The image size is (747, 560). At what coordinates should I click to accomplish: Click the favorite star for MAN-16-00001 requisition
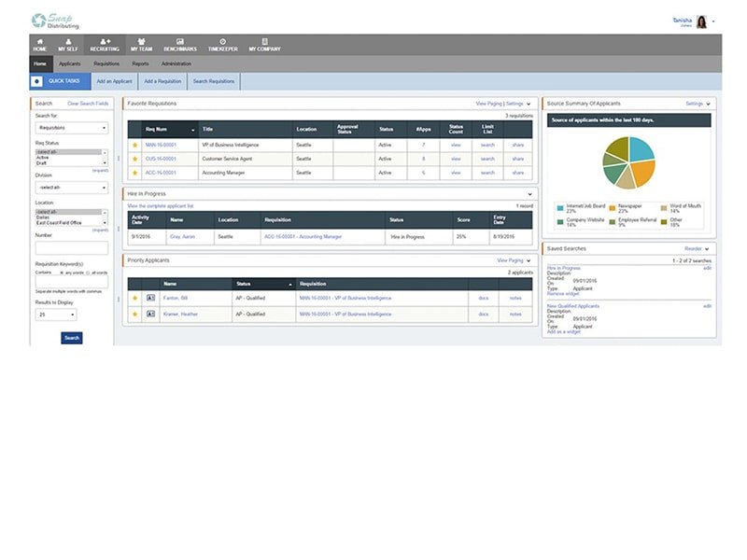[x=134, y=146]
